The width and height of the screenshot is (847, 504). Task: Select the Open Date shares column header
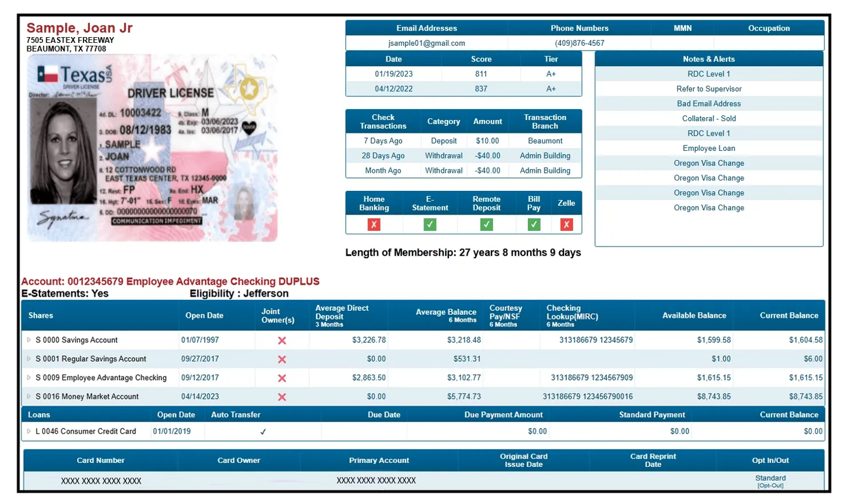pos(204,316)
